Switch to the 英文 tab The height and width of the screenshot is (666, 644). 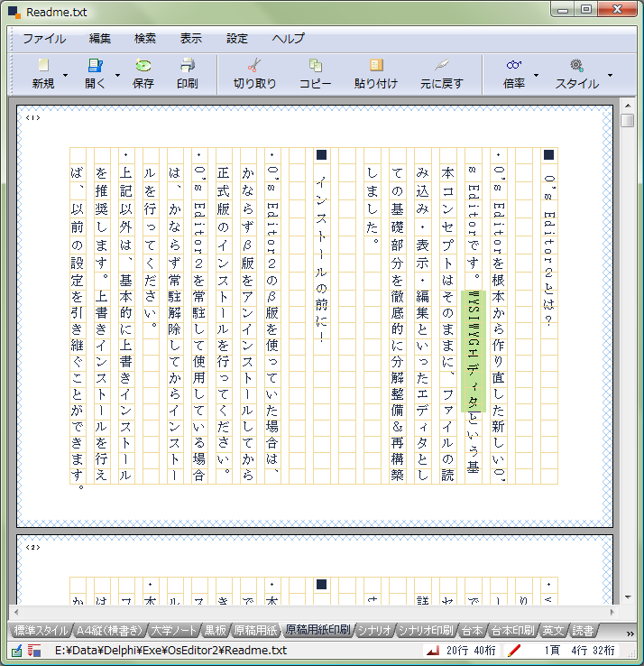coord(553,630)
